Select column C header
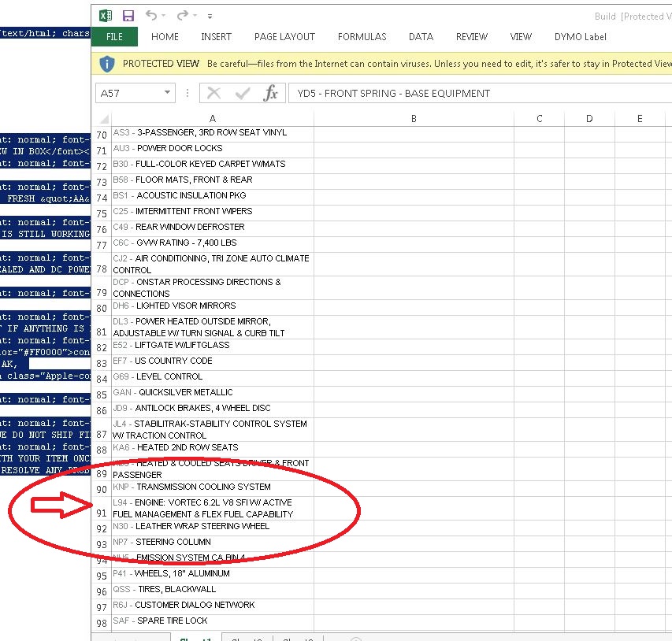672x641 pixels. point(539,119)
